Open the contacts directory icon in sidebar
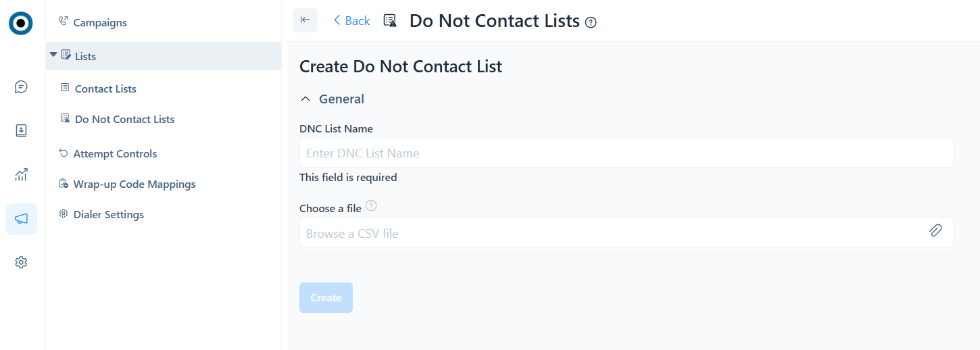The height and width of the screenshot is (350, 980). (x=21, y=131)
